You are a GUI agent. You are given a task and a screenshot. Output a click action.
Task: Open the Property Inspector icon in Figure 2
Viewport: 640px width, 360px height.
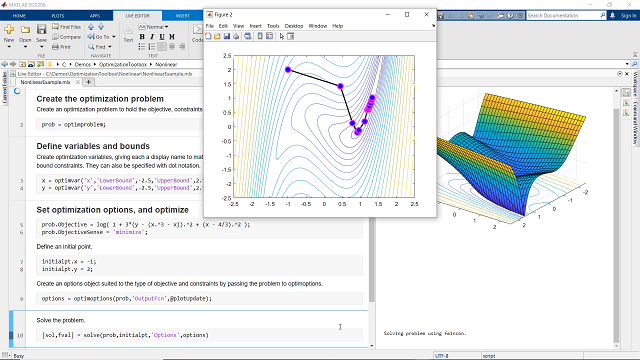click(x=291, y=36)
